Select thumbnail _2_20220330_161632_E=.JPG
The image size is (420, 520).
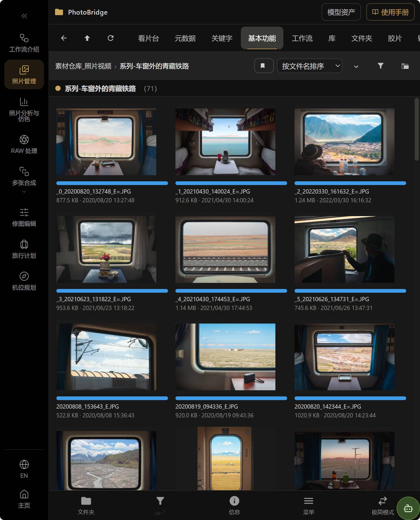click(344, 142)
